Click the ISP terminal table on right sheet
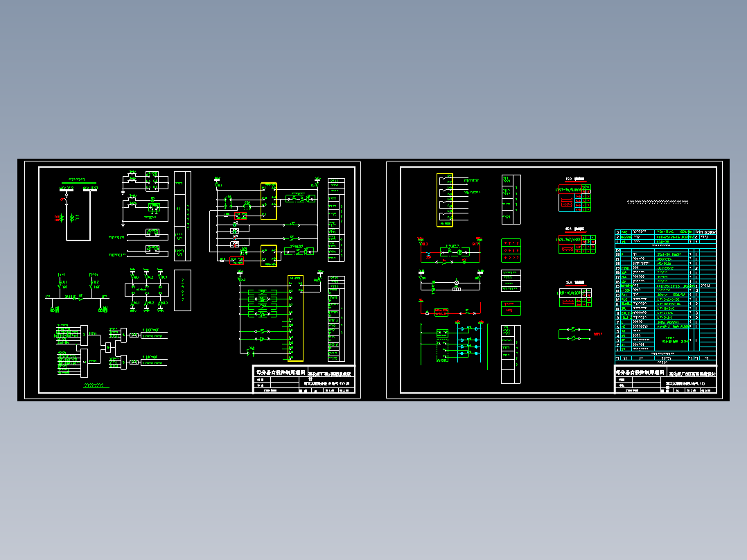This screenshot has height=560, width=747. (x=574, y=197)
